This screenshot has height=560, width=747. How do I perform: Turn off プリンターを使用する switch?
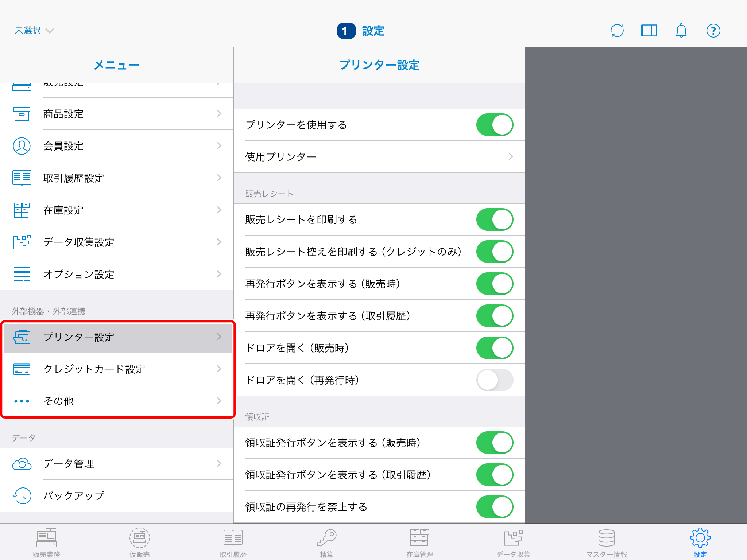coord(495,125)
